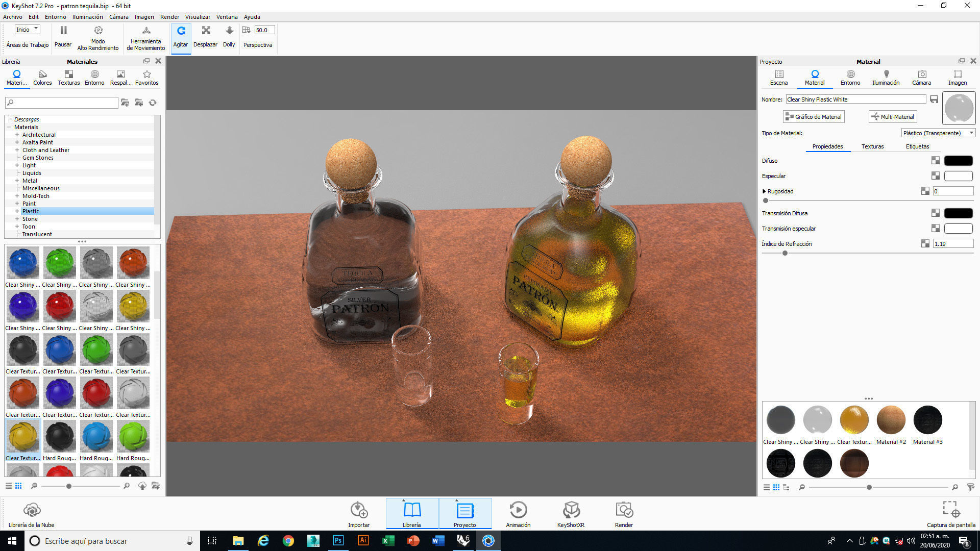Select Material #2 cork thumbnail
The height and width of the screenshot is (551, 980).
pyautogui.click(x=891, y=420)
